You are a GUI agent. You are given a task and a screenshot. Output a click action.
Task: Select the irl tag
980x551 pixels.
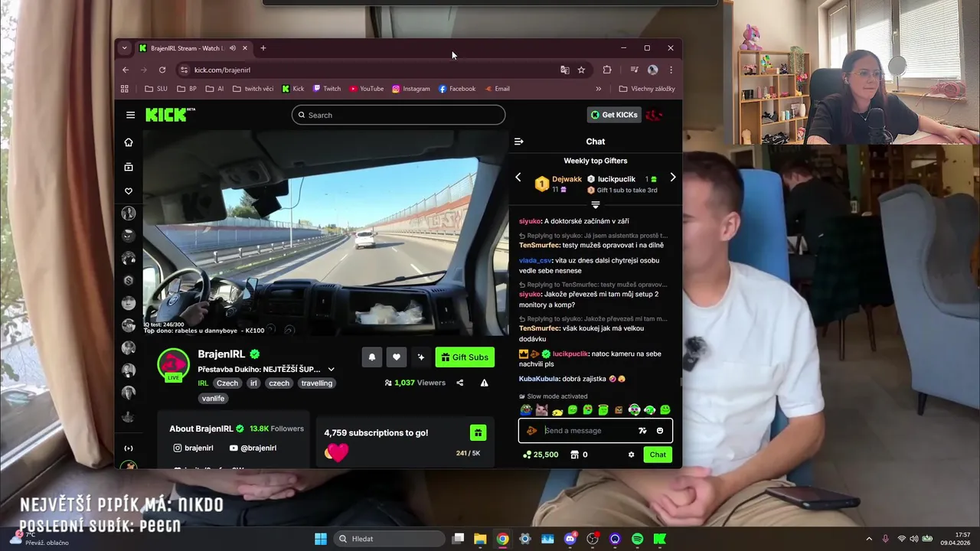coord(253,383)
